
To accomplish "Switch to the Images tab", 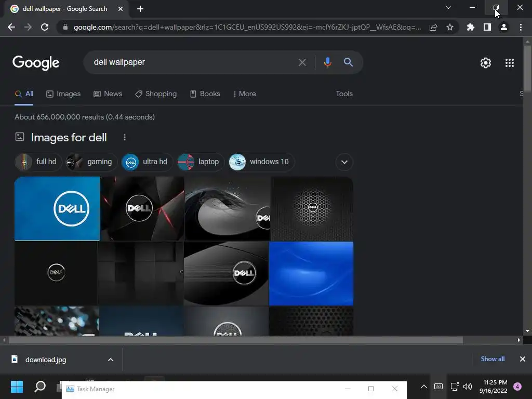I will tap(63, 94).
